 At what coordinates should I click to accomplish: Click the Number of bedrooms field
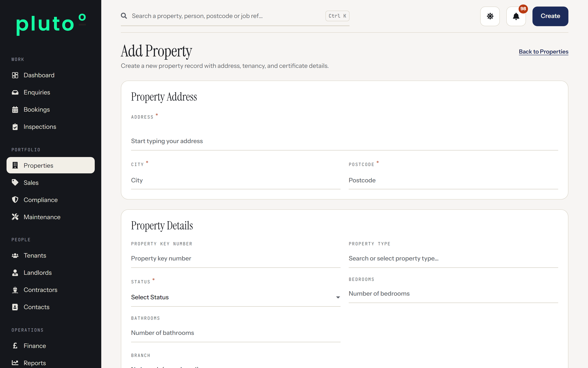pos(453,294)
